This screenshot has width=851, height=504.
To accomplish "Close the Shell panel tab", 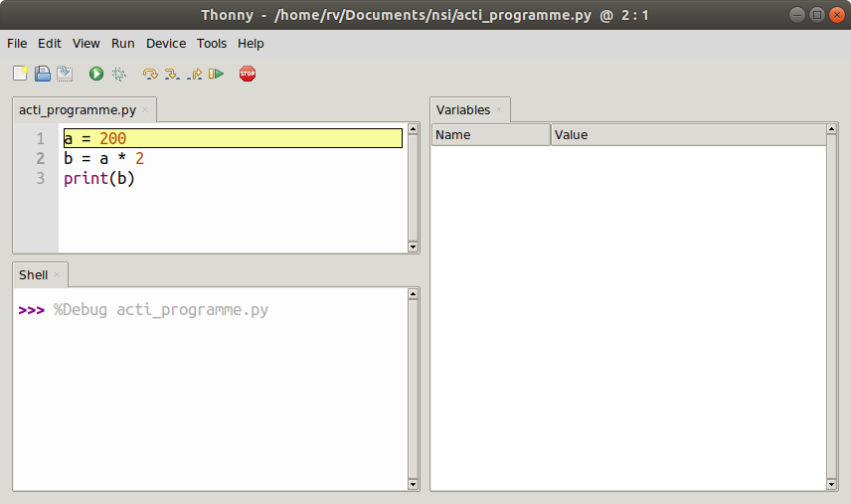I will (57, 274).
